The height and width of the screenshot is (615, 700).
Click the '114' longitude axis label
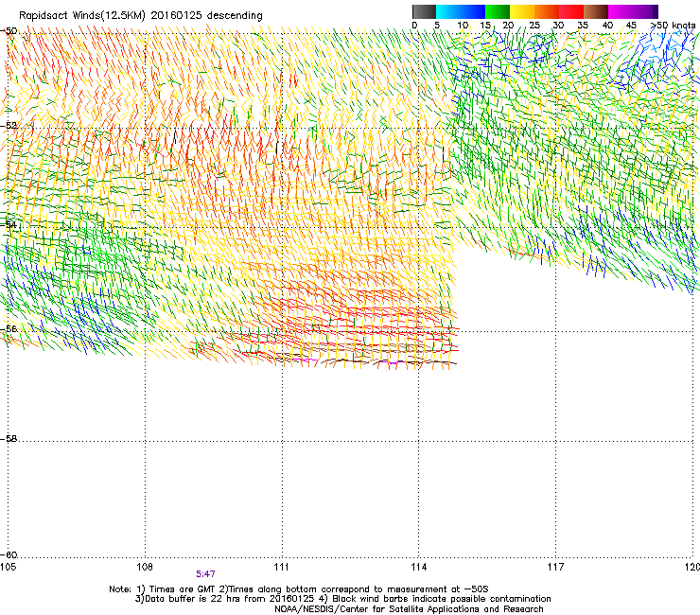(x=418, y=567)
